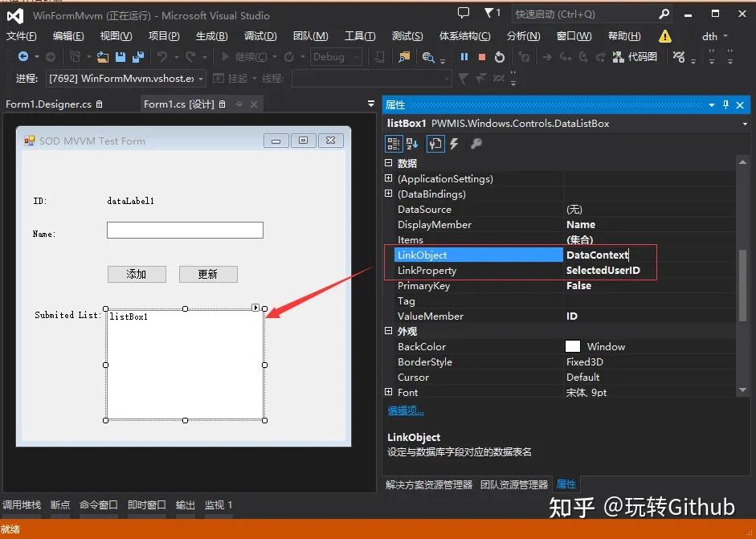Screen dimensions: 756x539
Task: Click the Undo icon
Action: (x=162, y=57)
